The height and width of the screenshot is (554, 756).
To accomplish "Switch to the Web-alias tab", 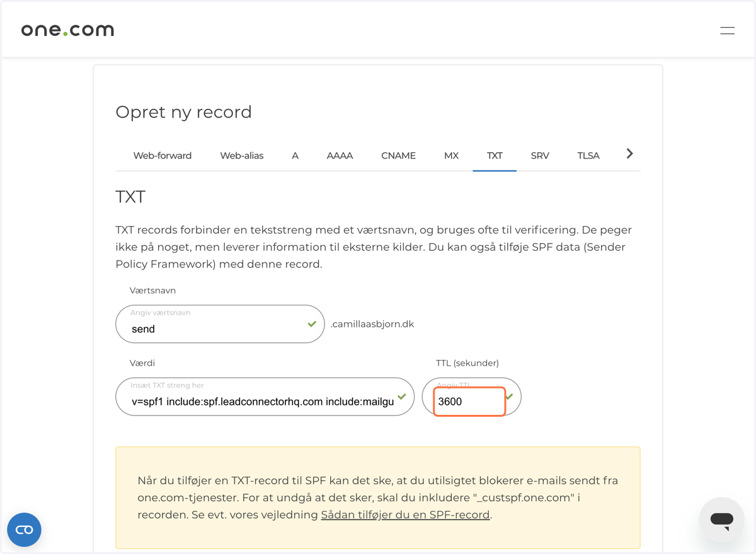I will (242, 155).
